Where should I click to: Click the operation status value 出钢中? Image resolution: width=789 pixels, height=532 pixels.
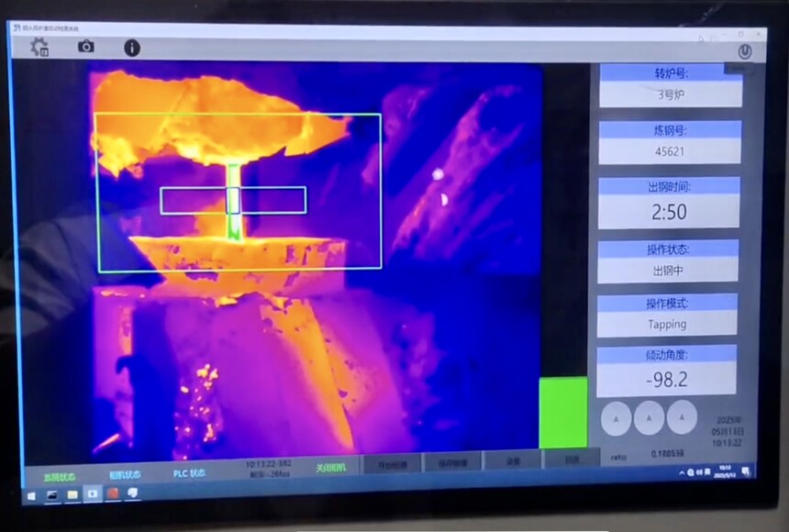(x=668, y=271)
